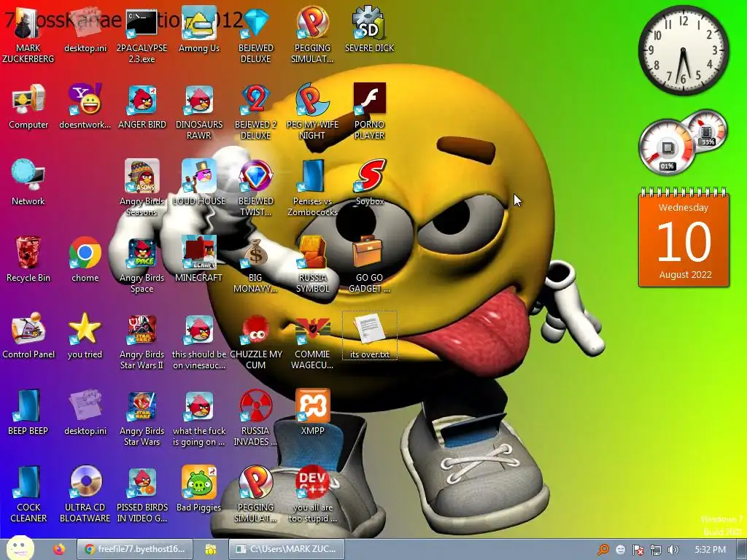Launch BEJEWED TWIST... shortcut
Image resolution: width=747 pixels, height=560 pixels.
[256, 189]
